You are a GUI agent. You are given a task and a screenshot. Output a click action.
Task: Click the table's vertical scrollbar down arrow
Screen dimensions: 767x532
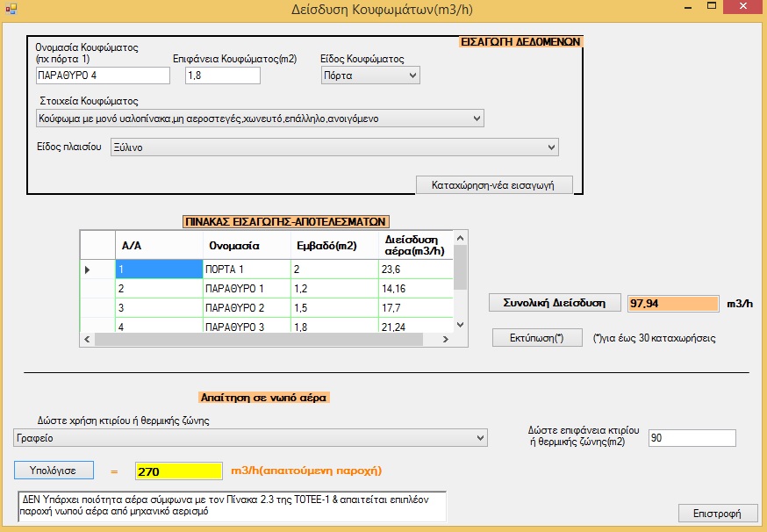(x=461, y=324)
